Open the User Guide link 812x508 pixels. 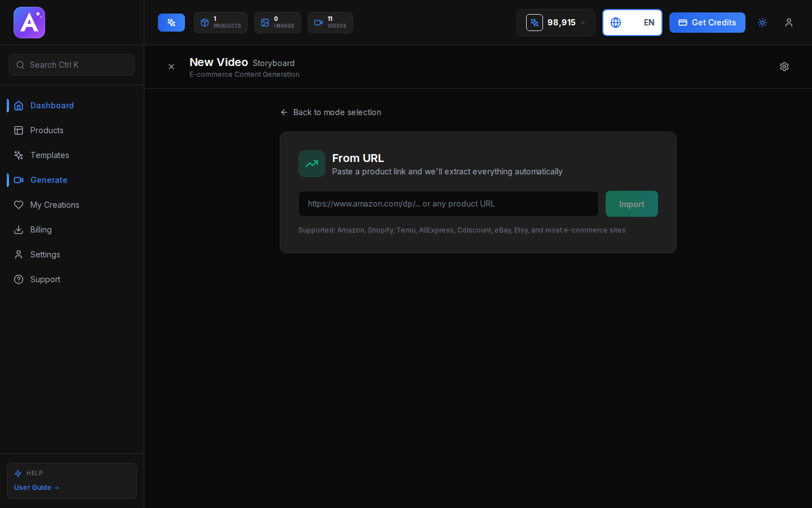[x=36, y=487]
